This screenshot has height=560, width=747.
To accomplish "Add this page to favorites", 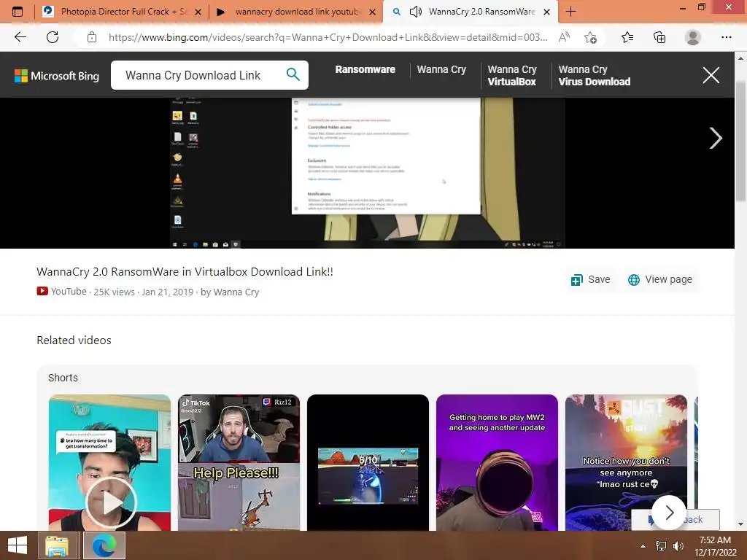I will [x=590, y=37].
